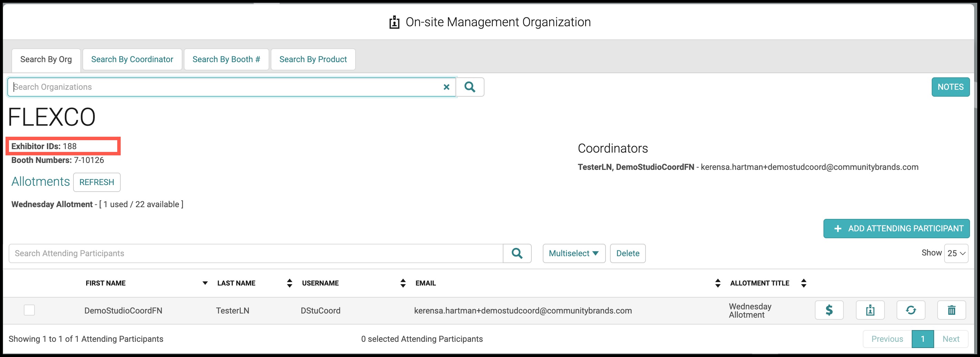The image size is (980, 357).
Task: Click the trash icon for DemoStudioCoordFN row
Action: [951, 310]
